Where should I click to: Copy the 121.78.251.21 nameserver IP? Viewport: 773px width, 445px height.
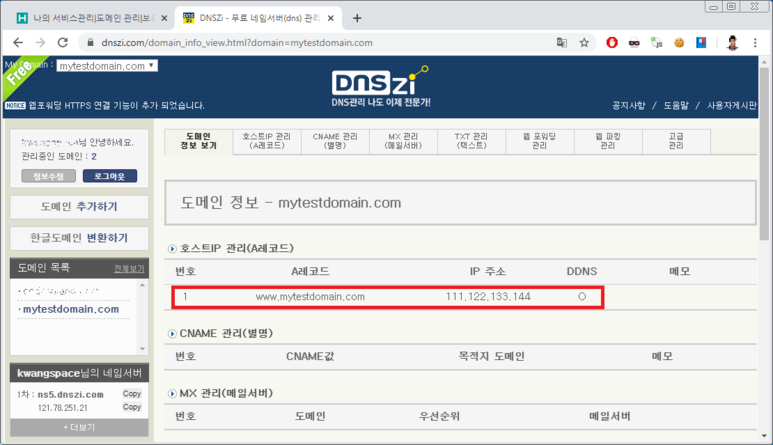click(132, 407)
